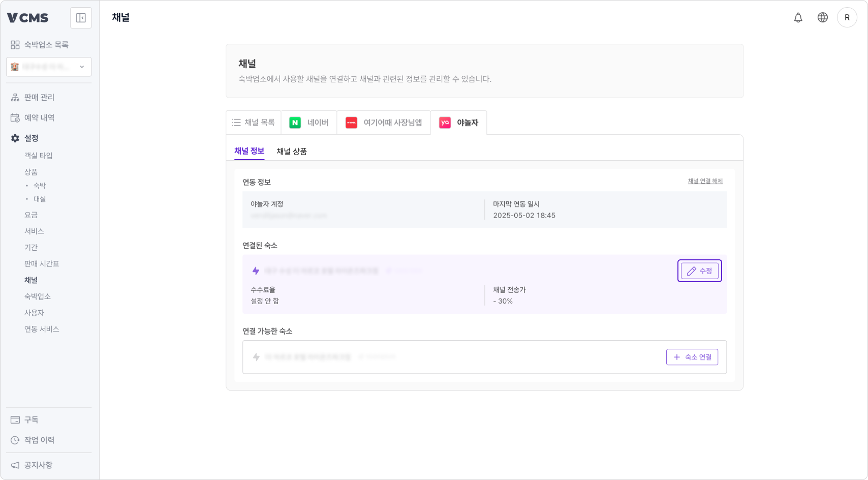Open the 채널 목록 tab
Viewport: 868px width, 480px height.
click(254, 122)
